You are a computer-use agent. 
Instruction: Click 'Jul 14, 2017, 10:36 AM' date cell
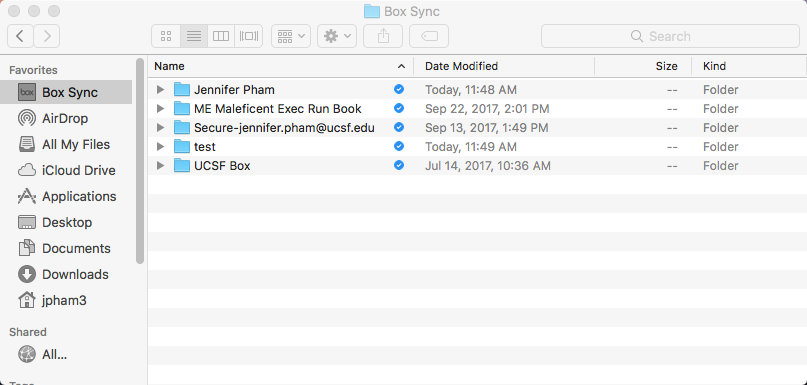tap(488, 166)
